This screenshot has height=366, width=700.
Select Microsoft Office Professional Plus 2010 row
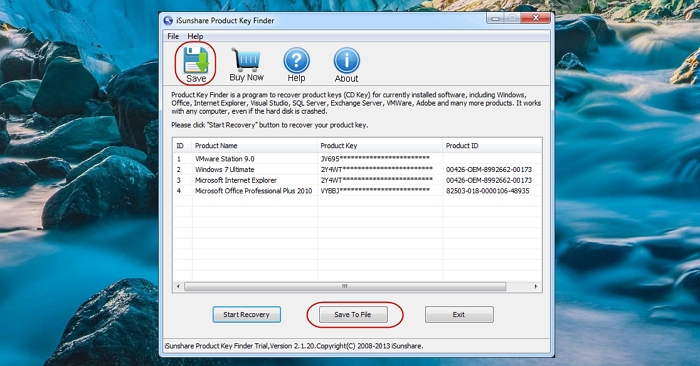357,191
